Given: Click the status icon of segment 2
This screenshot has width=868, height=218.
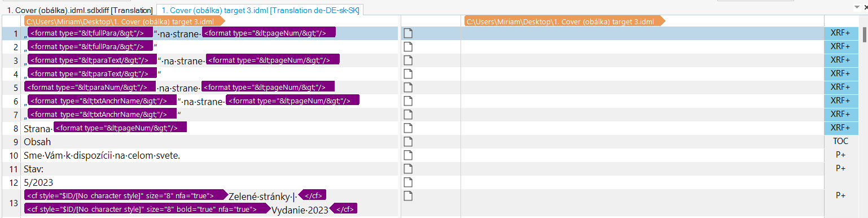Looking at the screenshot, I should (407, 47).
